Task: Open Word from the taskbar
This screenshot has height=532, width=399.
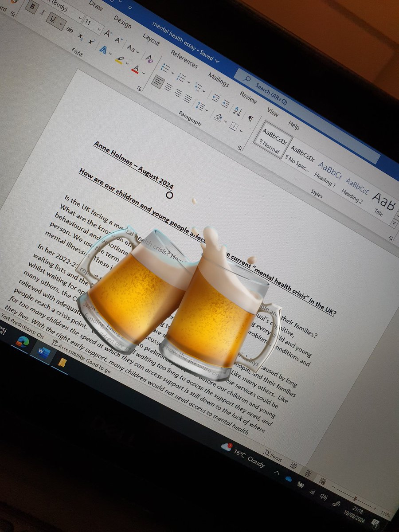Action: pyautogui.click(x=43, y=354)
